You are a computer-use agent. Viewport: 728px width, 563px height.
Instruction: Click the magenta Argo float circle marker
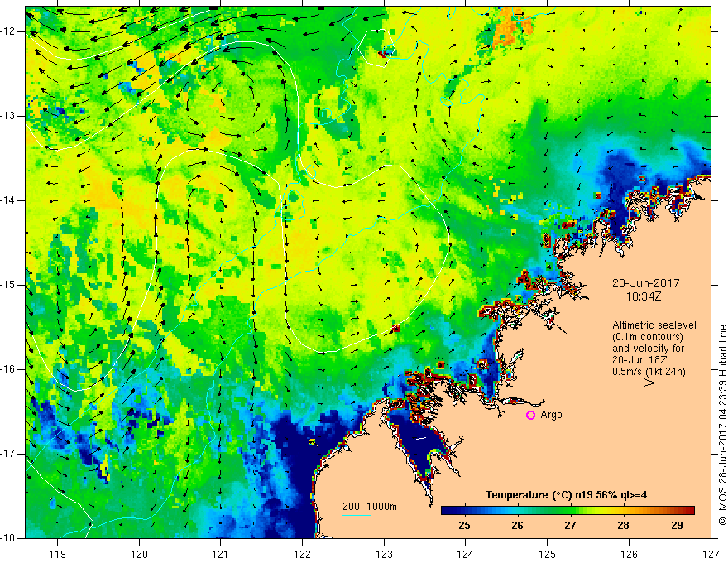[530, 416]
